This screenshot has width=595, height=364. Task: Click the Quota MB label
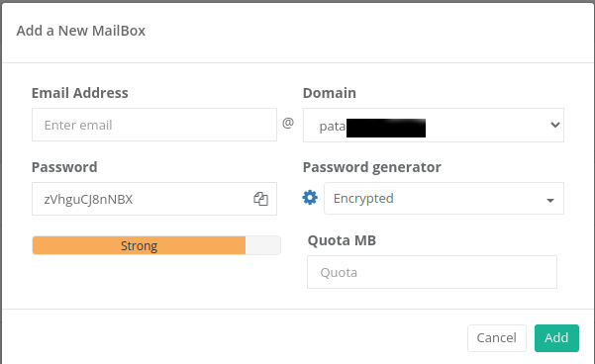[x=342, y=240]
